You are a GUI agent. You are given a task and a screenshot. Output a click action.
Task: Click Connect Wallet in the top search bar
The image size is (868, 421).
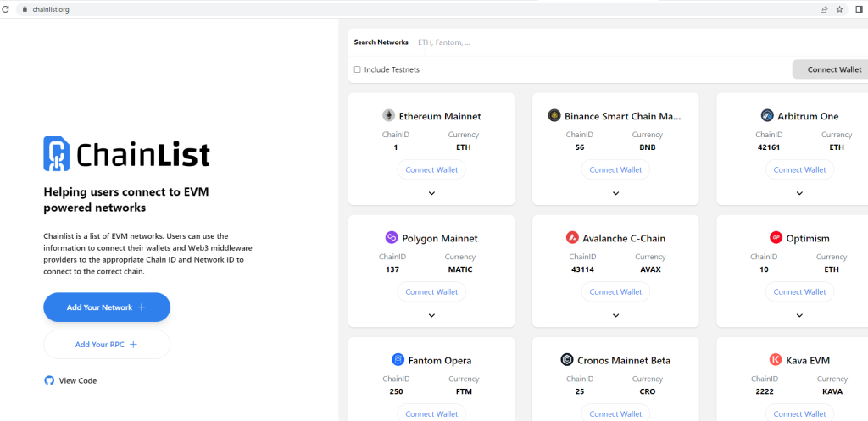[x=833, y=69]
